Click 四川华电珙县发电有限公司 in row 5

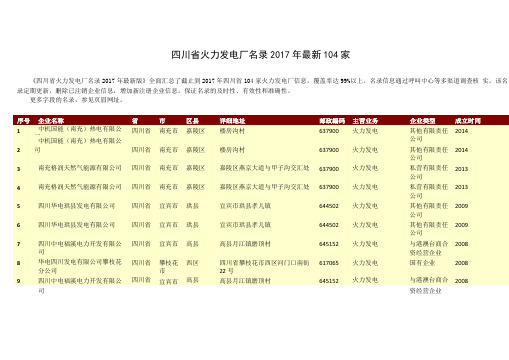point(76,206)
